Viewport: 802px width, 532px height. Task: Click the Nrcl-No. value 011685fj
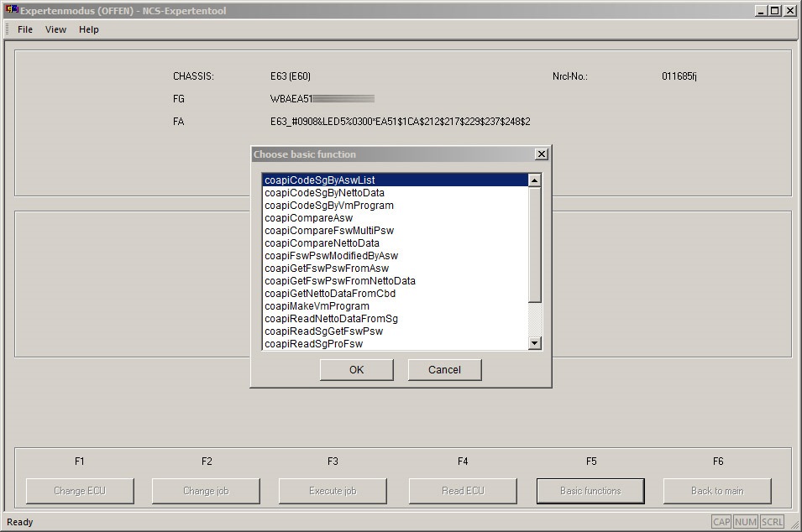679,76
